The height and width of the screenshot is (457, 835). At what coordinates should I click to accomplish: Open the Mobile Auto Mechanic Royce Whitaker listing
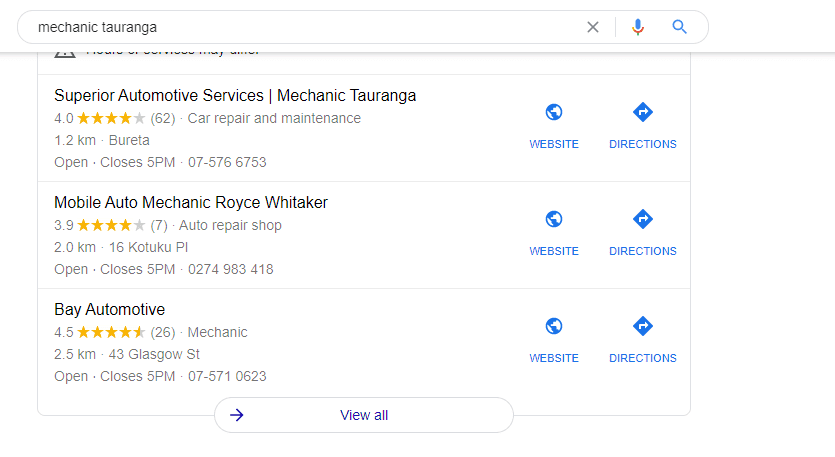[x=191, y=203]
